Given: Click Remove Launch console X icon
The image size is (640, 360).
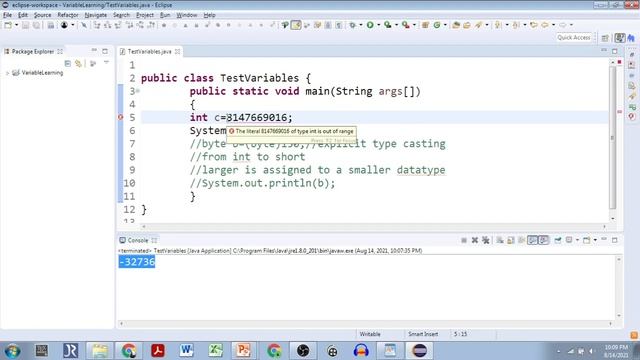Looking at the screenshot, I should 475,240.
